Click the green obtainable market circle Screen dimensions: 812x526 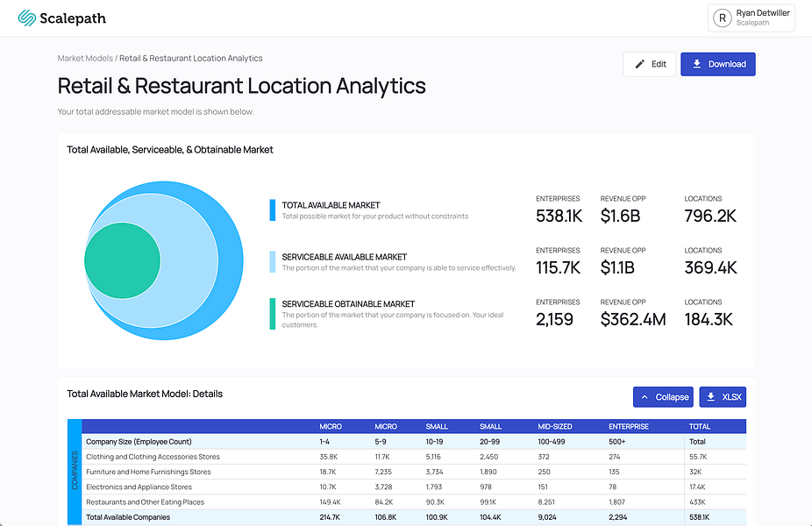122,260
